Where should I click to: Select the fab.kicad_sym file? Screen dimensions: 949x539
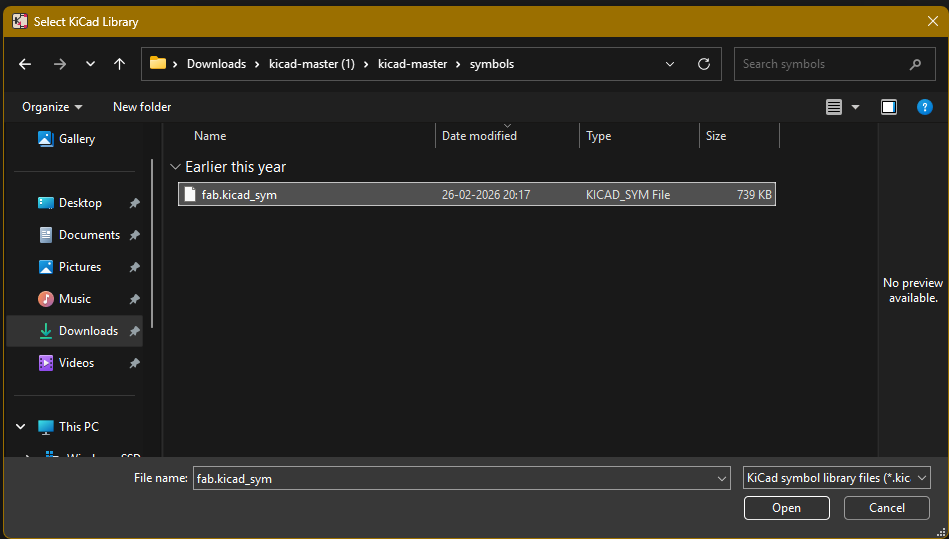(x=477, y=194)
